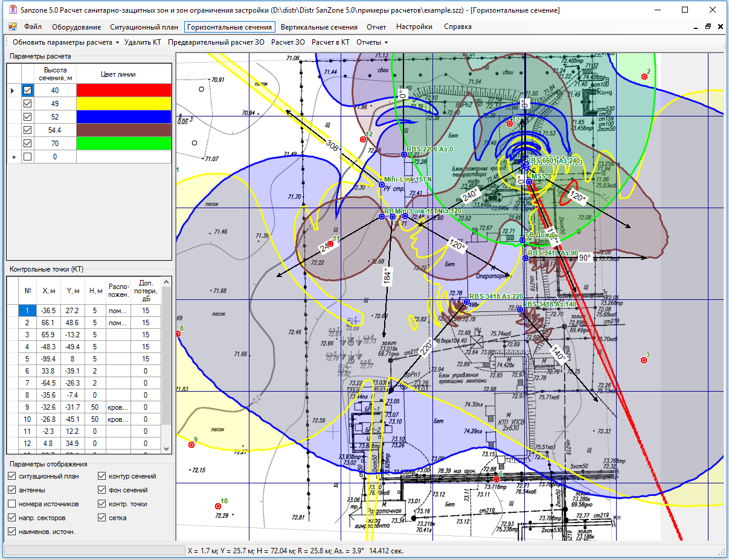Open Отчеты toolbar dropdown
Viewport: 729px width, 560px height.
pyautogui.click(x=372, y=42)
